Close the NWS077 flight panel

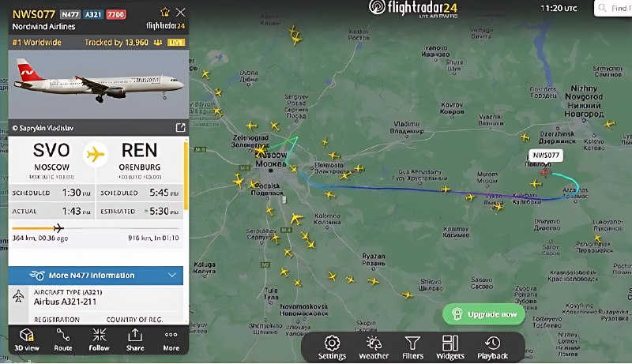tap(181, 13)
